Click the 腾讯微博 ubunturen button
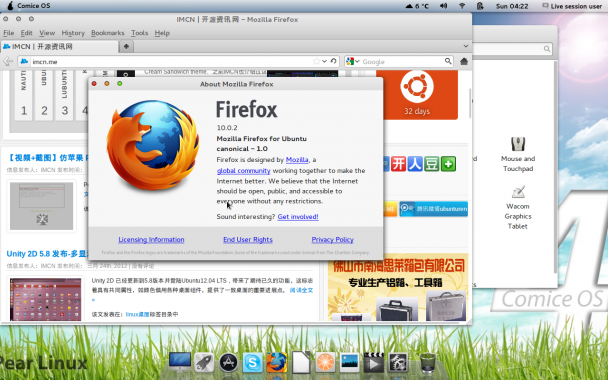Image resolution: width=608 pixels, height=380 pixels. (434, 209)
